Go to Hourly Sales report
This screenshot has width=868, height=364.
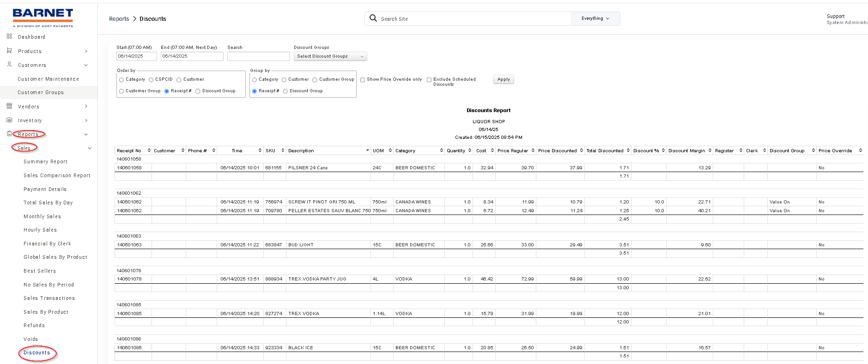click(40, 230)
